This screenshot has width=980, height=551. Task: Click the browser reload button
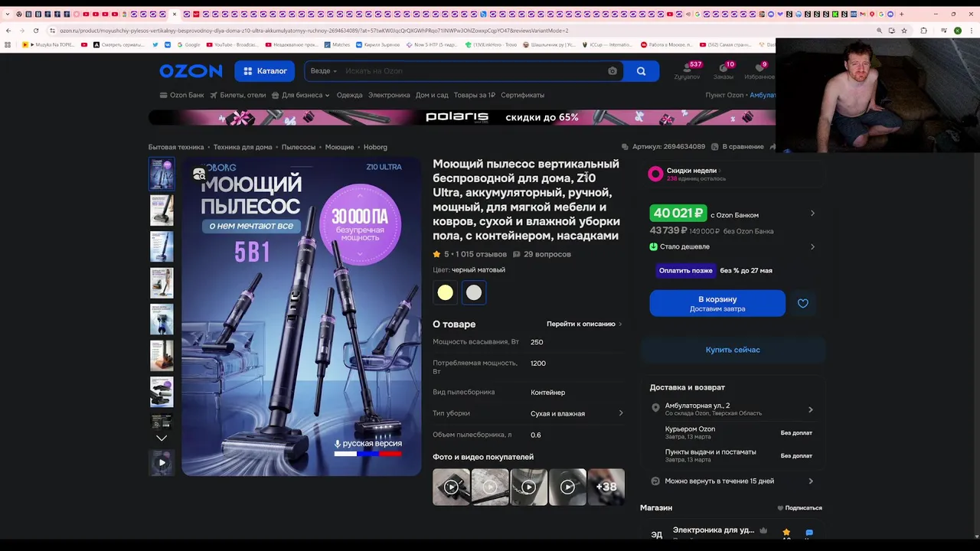click(x=35, y=31)
